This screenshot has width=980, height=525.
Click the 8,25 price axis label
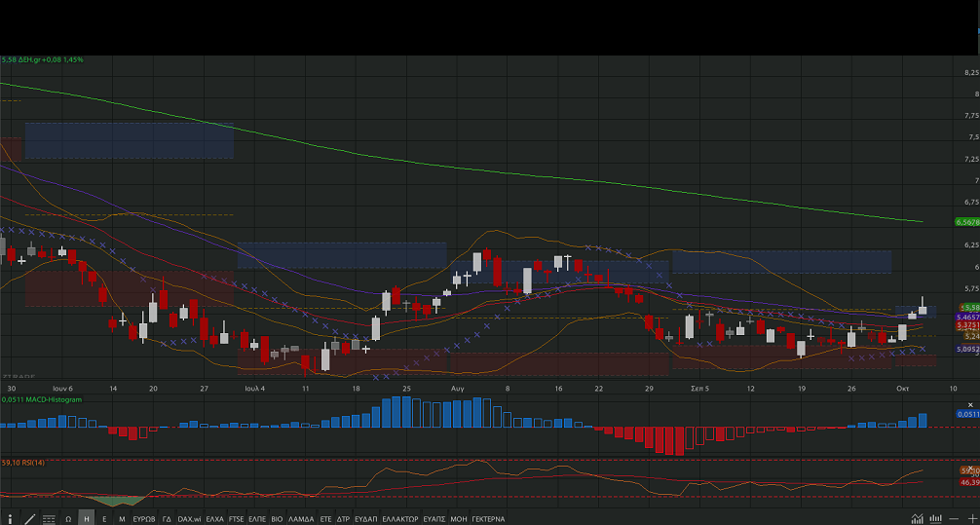pos(971,72)
